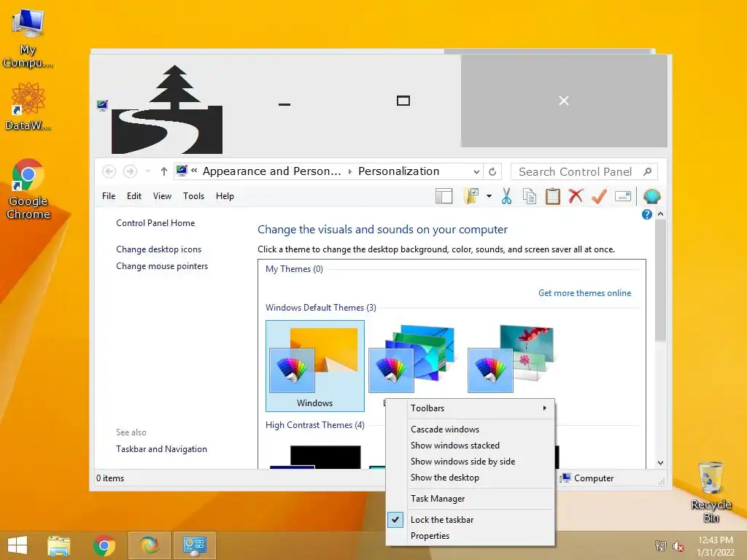Click the Copy toolbar icon
The width and height of the screenshot is (747, 560).
[530, 195]
